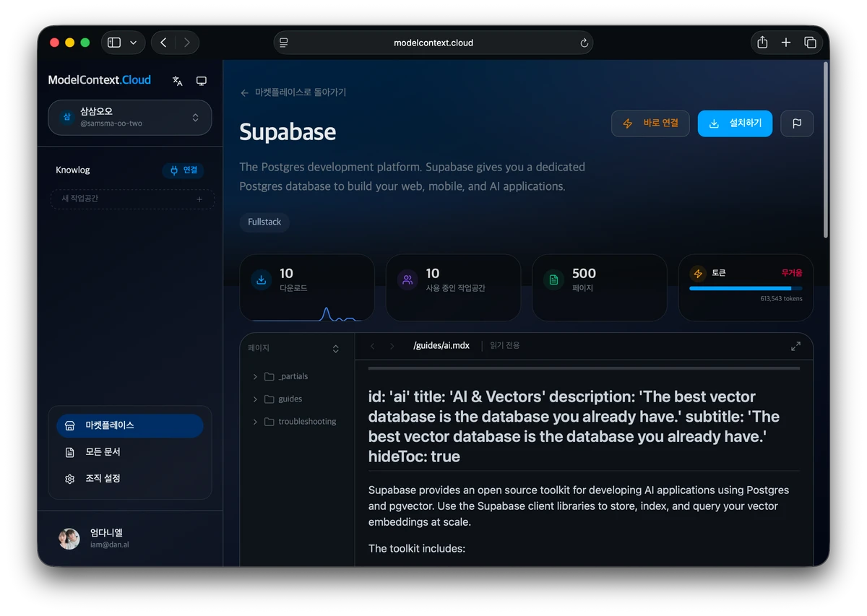Viewport: 867px width, 616px height.
Task: Click the Fullstack tag
Action: [x=264, y=222]
